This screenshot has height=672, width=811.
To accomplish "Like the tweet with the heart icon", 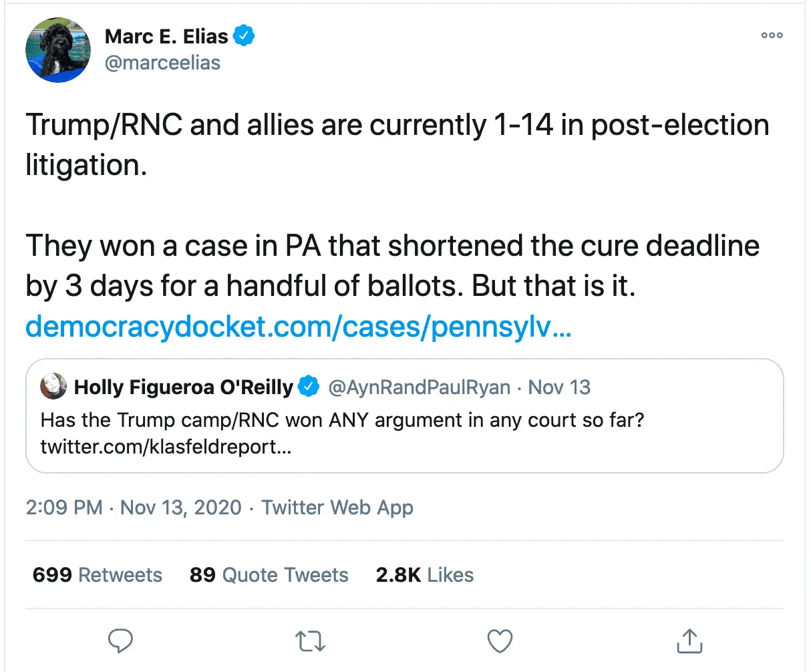I will 500,641.
